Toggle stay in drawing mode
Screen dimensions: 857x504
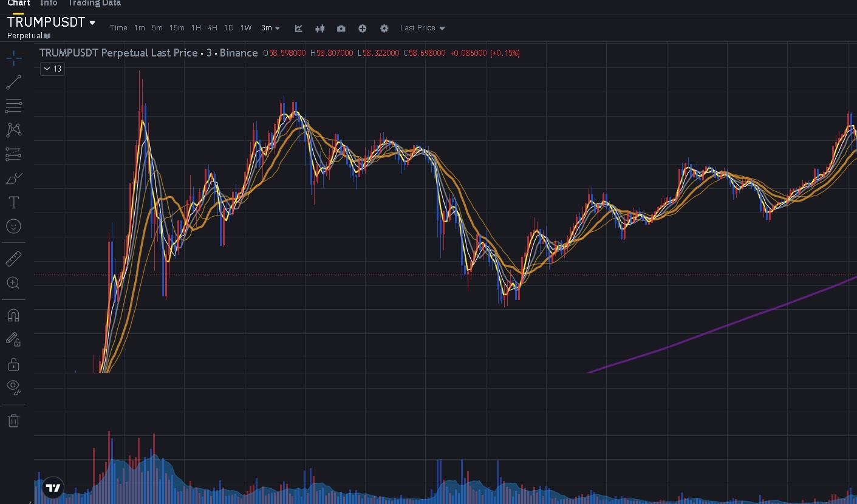point(13,339)
